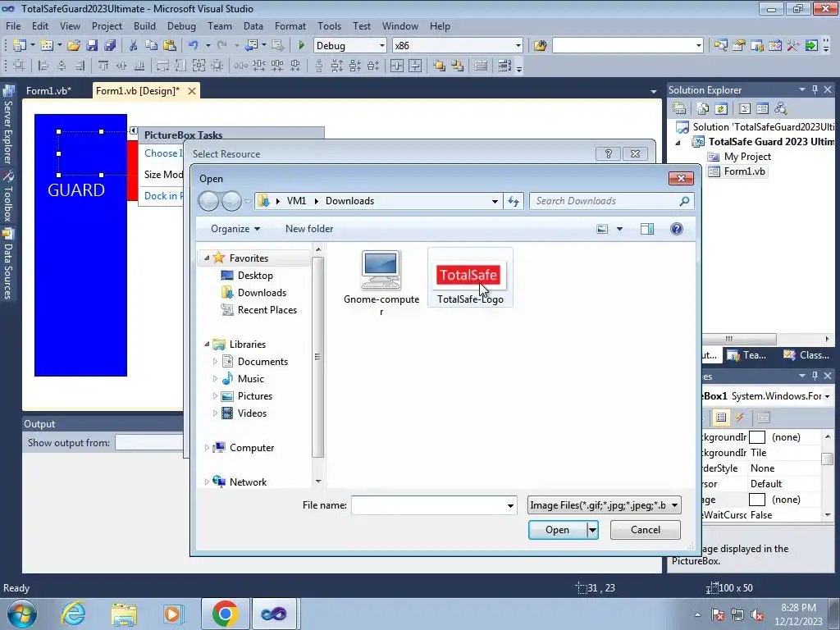The image size is (840, 630).
Task: Open Google Chrome from the taskbar
Action: coord(225,614)
